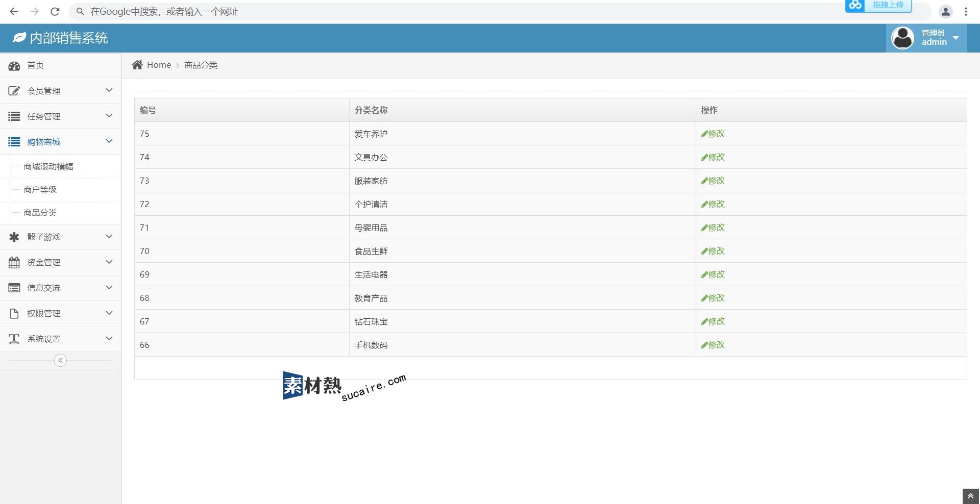This screenshot has width=980, height=504.
Task: Click 修改 for 爱车养护 category
Action: click(x=713, y=134)
